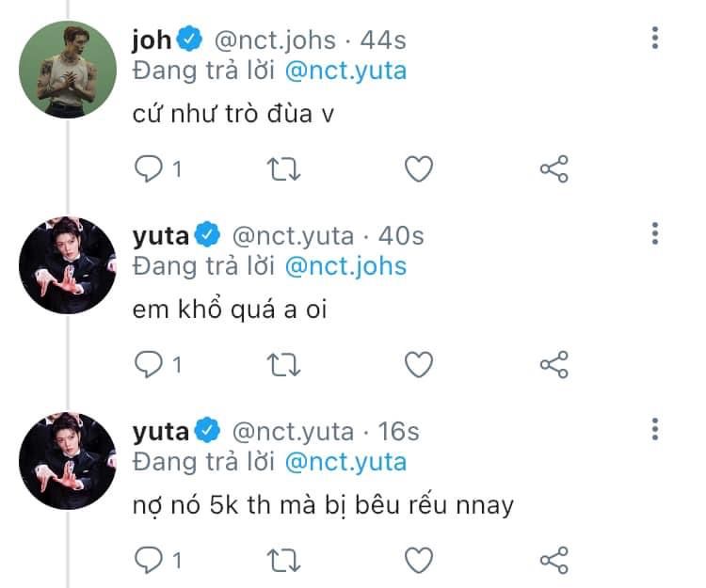
Task: Like yuta's 'em khổ quá a oi' tweet
Action: click(x=419, y=364)
